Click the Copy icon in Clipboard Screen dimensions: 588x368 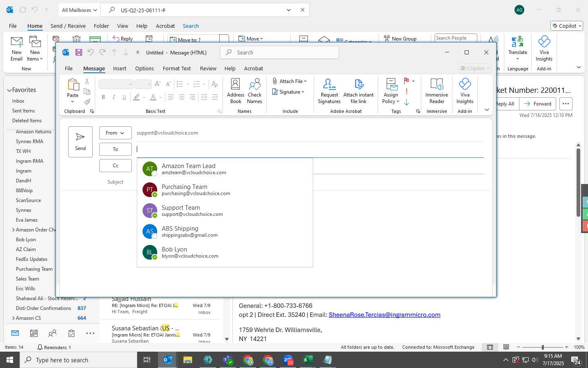pos(87,92)
